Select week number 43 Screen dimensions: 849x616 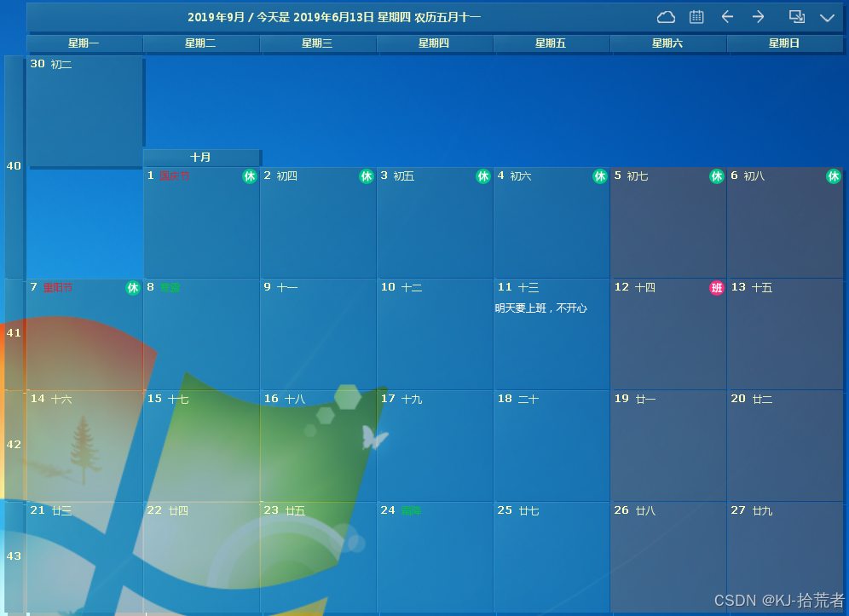[x=14, y=556]
